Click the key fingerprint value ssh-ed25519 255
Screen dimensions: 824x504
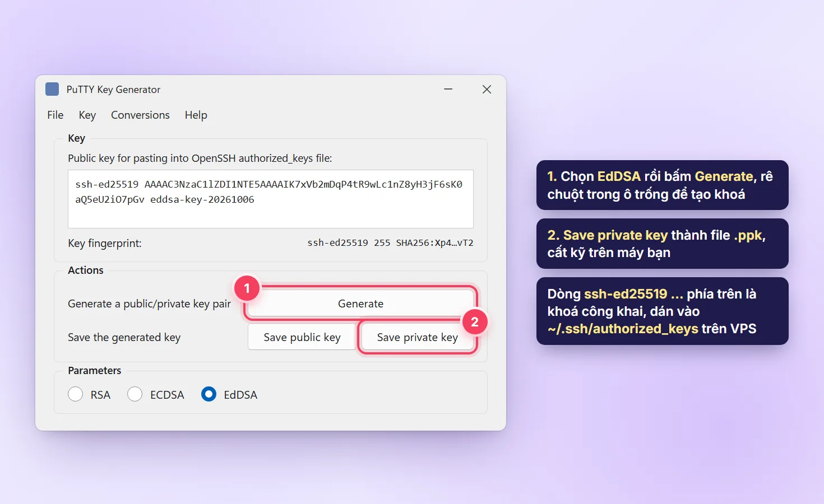coord(391,243)
